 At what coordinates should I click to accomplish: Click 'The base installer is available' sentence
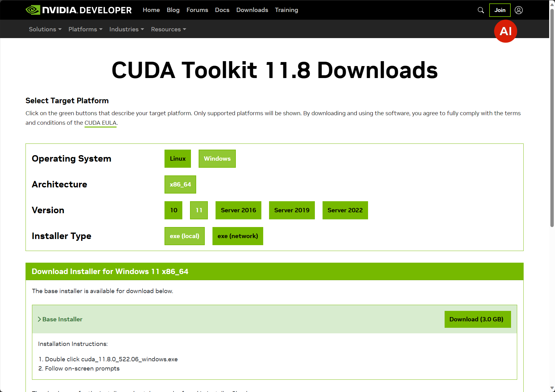pyautogui.click(x=102, y=291)
